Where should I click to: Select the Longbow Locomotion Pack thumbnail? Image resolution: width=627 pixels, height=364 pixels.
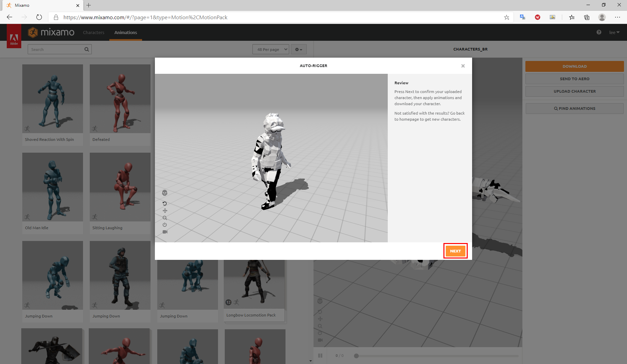(x=254, y=284)
